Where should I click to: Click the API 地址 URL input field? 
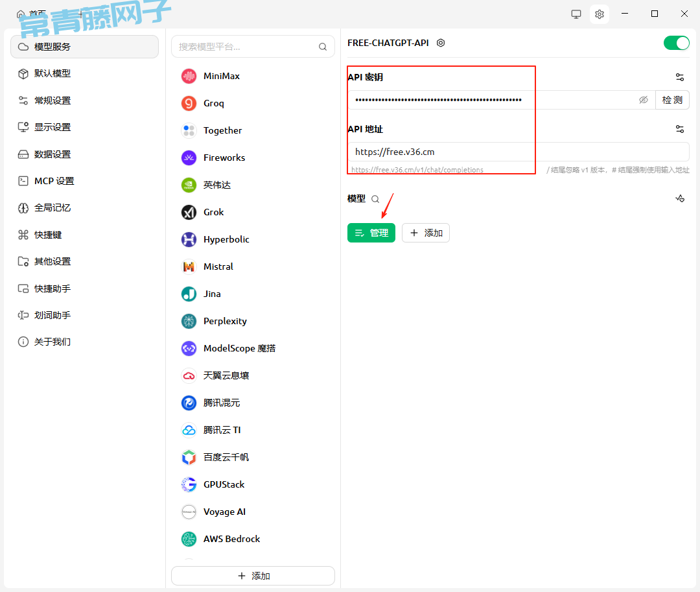click(x=519, y=152)
